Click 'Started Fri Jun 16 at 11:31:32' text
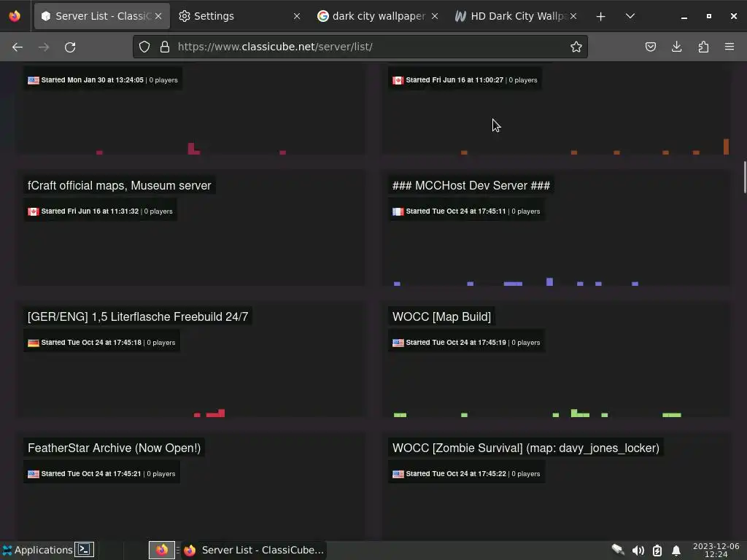This screenshot has width=747, height=560. [90, 211]
